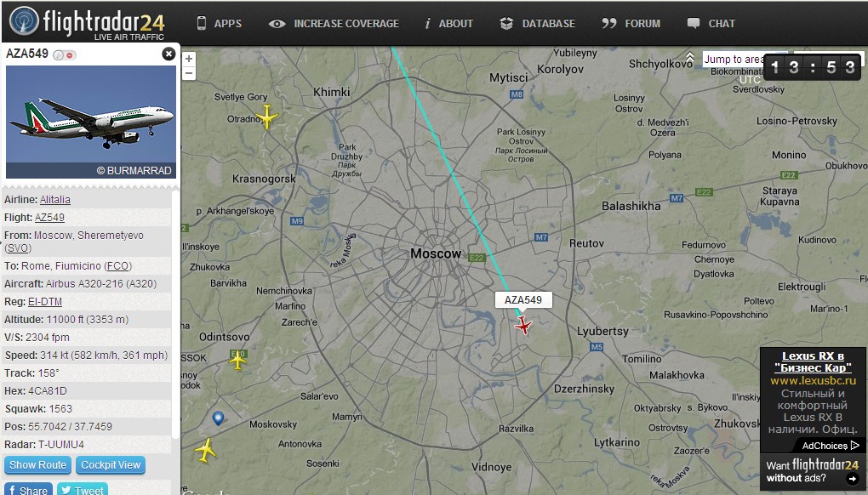Select the red AZA549 aircraft icon
The height and width of the screenshot is (495, 868).
523,325
